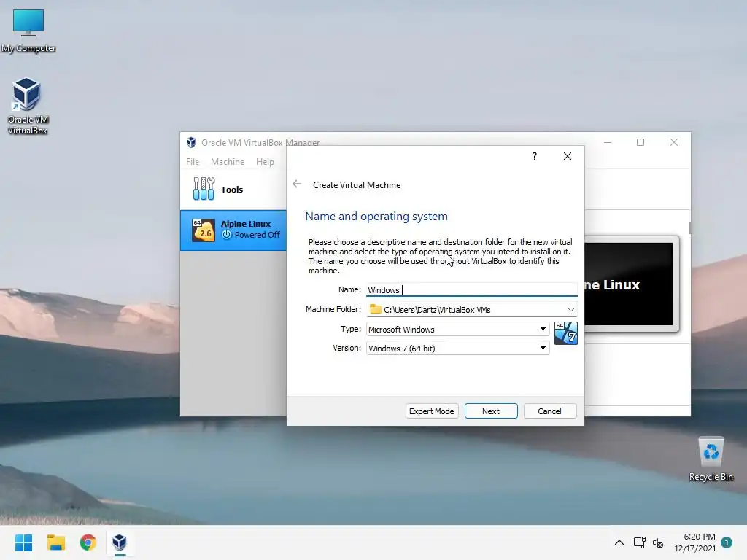The image size is (747, 560).
Task: Open the Machine menu in VirtualBox Manager
Action: (228, 161)
